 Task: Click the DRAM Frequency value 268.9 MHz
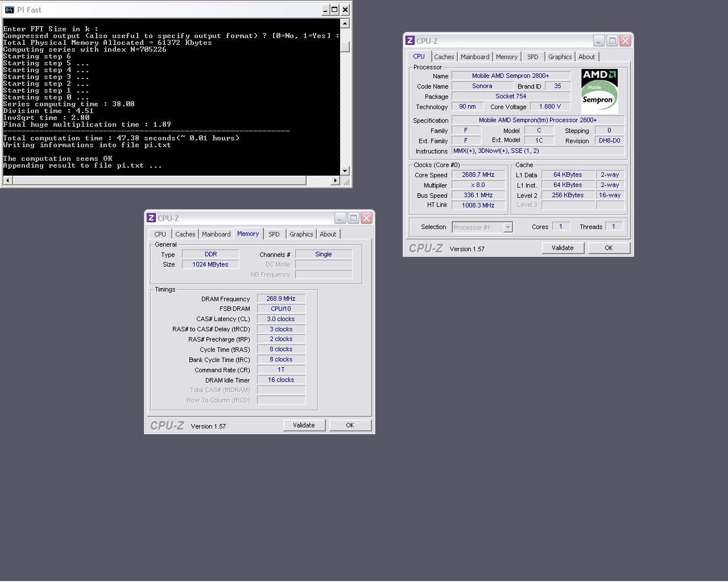coord(281,298)
